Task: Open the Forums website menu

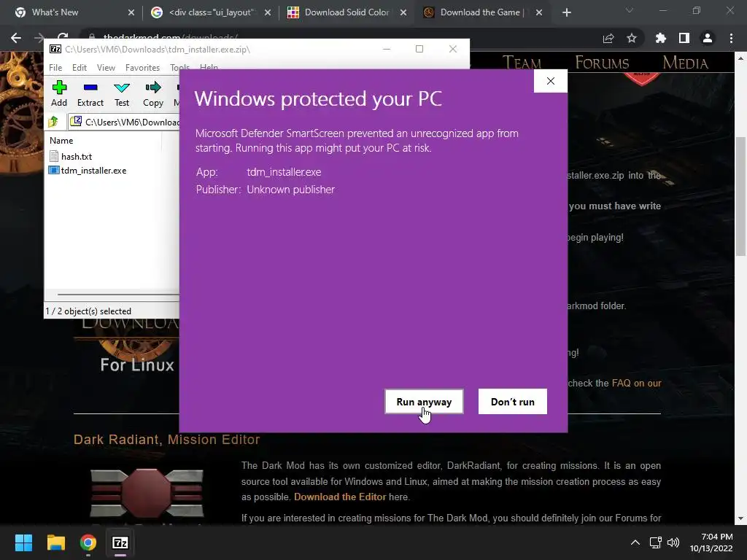Action: pos(602,63)
